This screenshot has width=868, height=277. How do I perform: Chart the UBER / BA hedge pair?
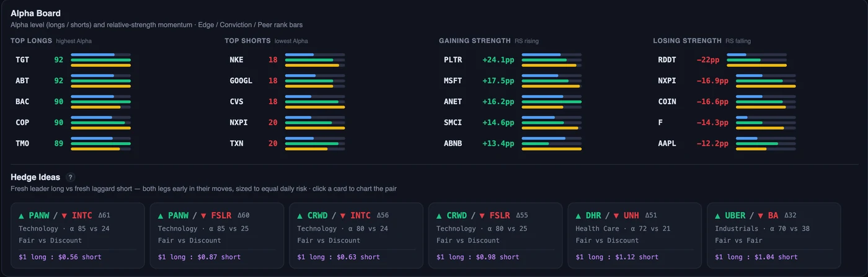[773, 235]
